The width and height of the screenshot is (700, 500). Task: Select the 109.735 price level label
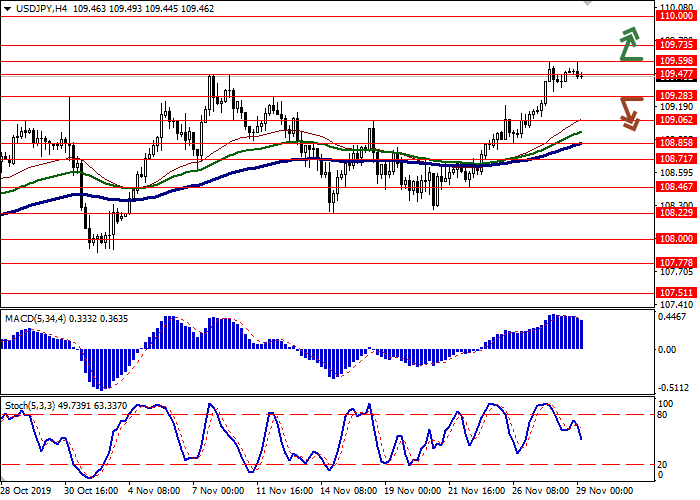pyautogui.click(x=676, y=45)
